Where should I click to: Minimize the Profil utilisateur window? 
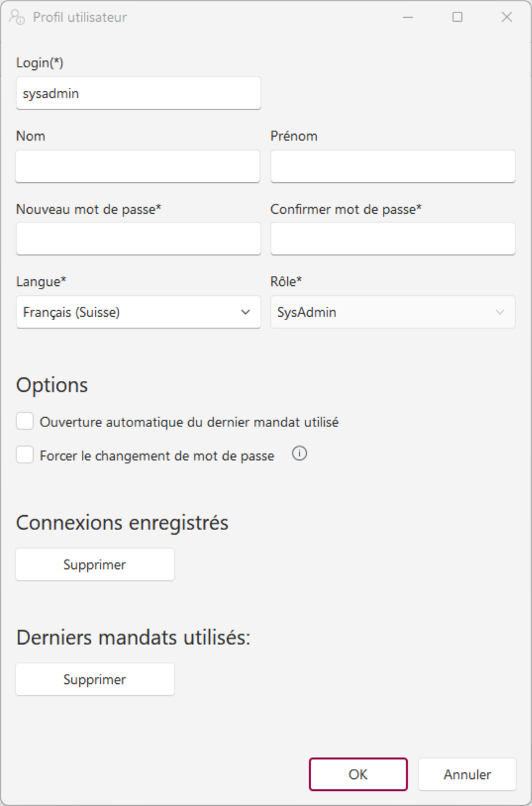click(408, 17)
